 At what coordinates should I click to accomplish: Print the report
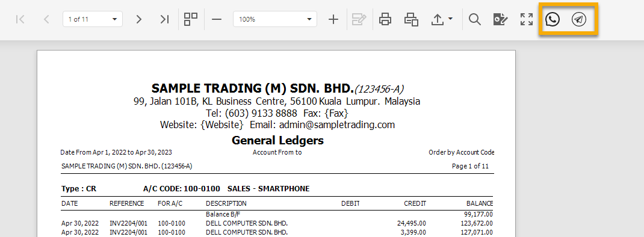(x=385, y=19)
